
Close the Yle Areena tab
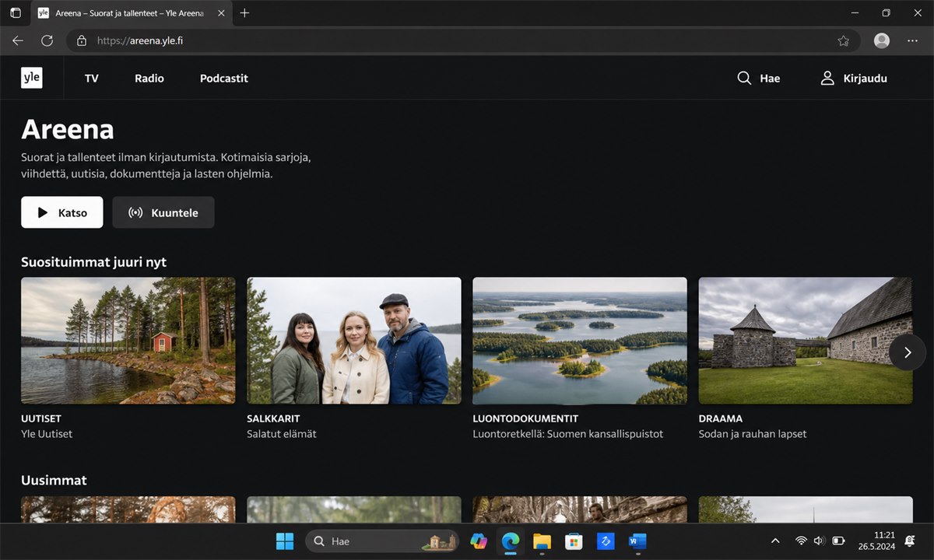click(220, 13)
